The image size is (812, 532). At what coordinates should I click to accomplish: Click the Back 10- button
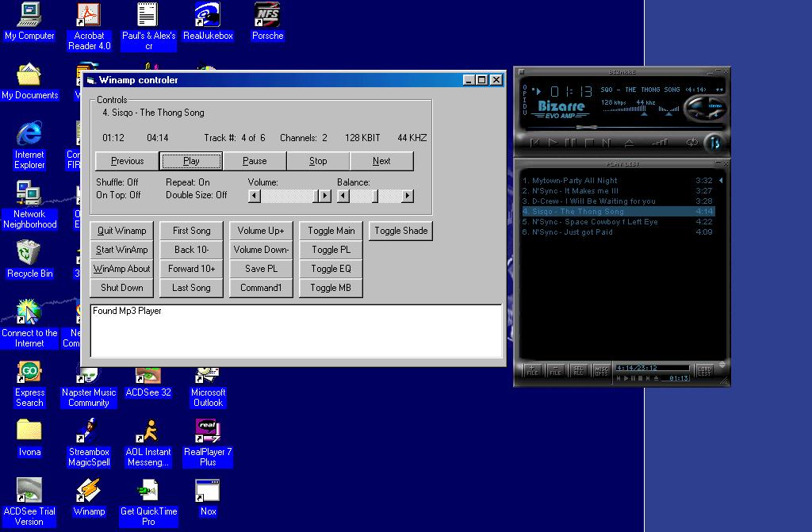(x=192, y=250)
